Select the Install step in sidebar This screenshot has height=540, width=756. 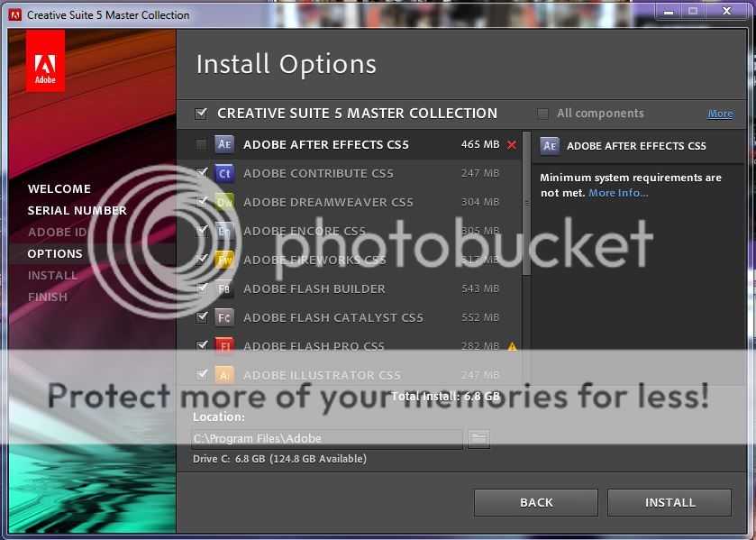coord(52,276)
